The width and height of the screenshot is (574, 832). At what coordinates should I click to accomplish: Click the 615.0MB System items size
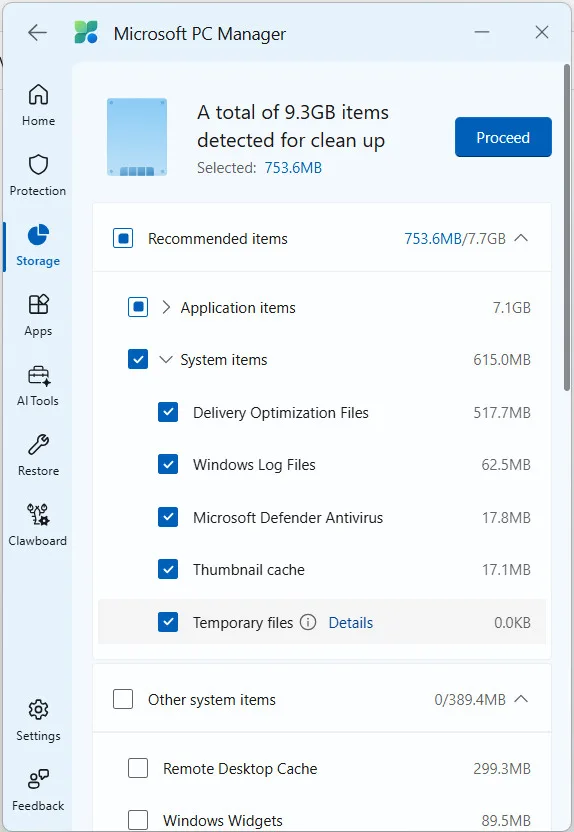[x=502, y=359]
